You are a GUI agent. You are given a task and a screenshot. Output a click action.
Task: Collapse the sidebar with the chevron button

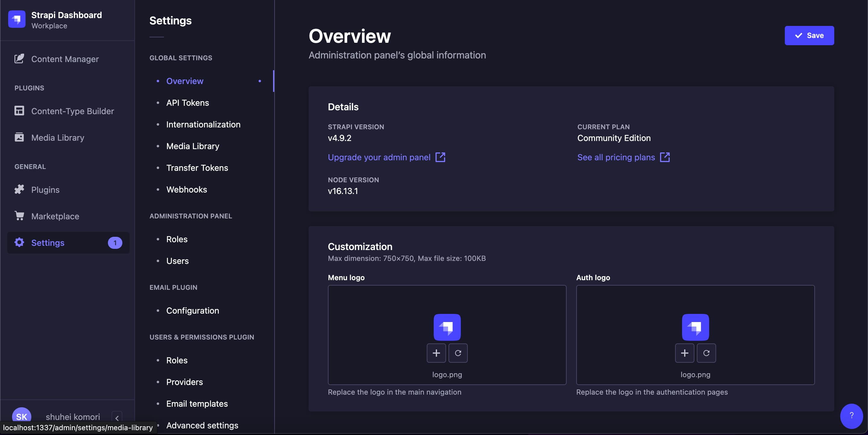point(117,418)
